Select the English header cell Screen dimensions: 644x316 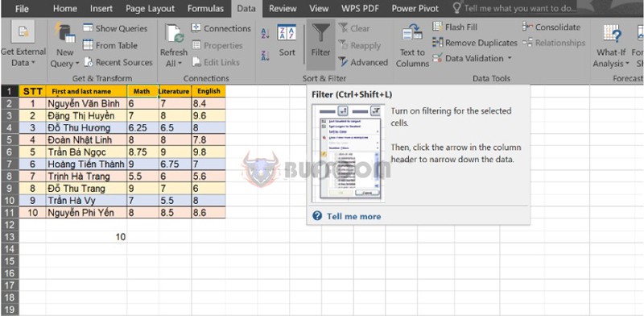208,91
